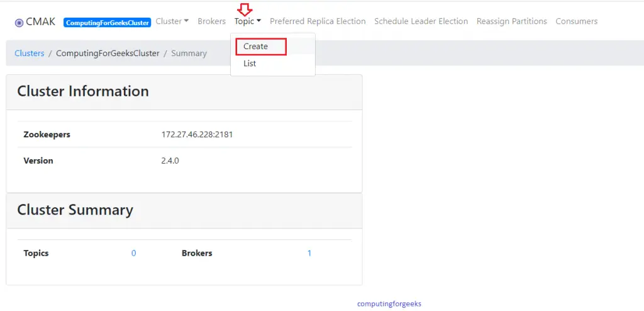
Task: Open the Consumers page
Action: tap(576, 21)
